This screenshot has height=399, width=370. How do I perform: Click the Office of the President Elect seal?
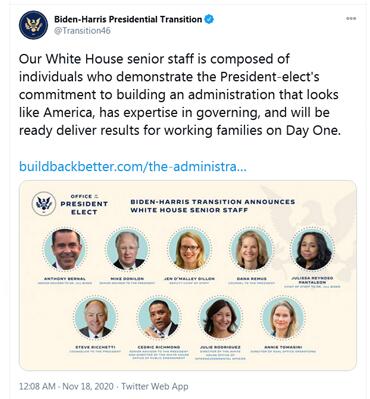pyautogui.click(x=44, y=203)
